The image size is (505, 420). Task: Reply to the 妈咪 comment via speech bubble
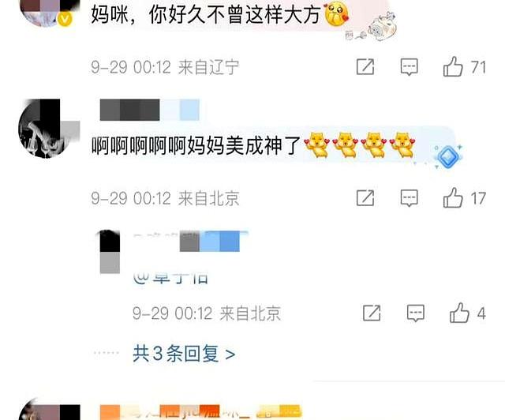click(409, 67)
